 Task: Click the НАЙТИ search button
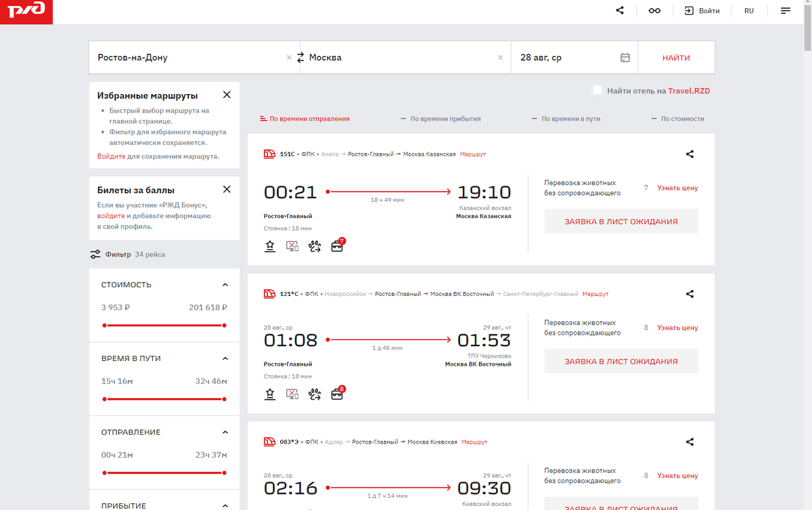(x=677, y=58)
